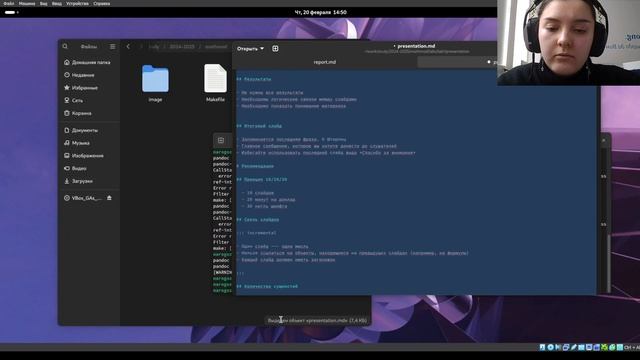This screenshot has height=360, width=640.
Task: Open Музыка in Files sidebar
Action: 77,143
